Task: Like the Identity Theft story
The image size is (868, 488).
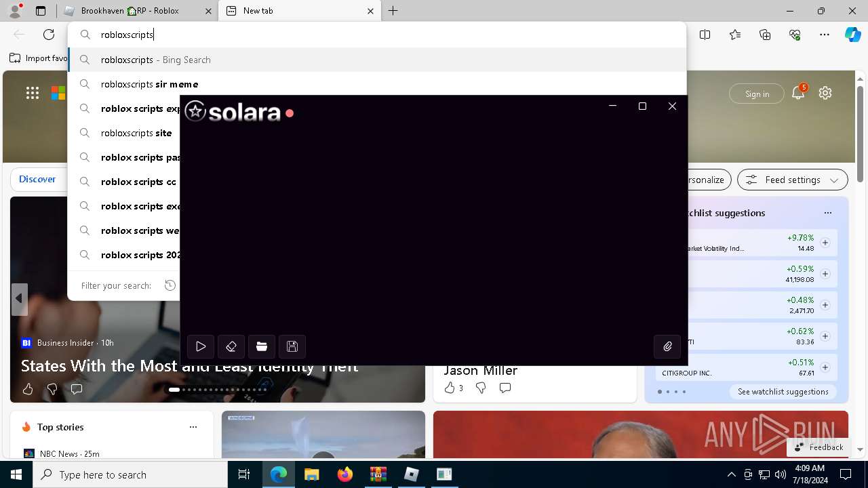Action: [28, 389]
